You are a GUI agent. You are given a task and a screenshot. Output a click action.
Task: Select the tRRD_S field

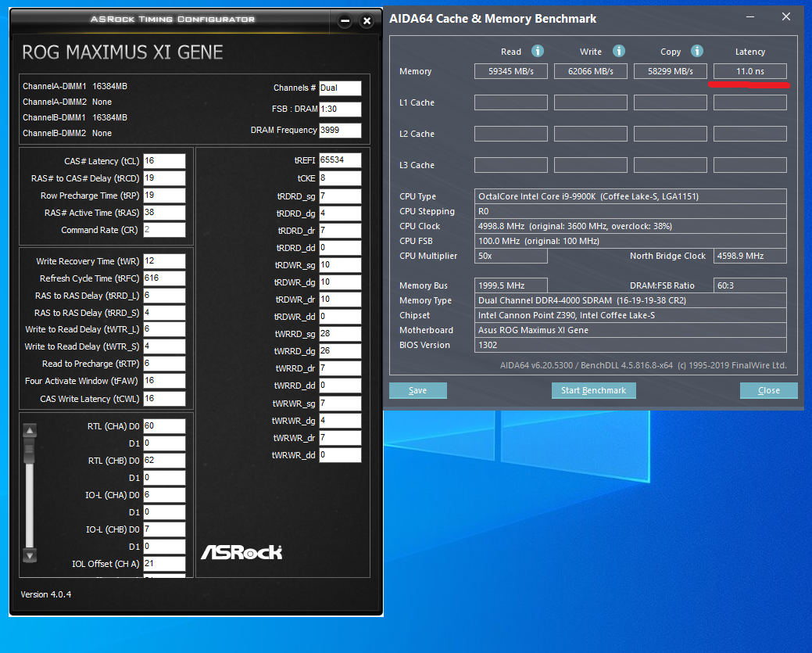tap(164, 313)
